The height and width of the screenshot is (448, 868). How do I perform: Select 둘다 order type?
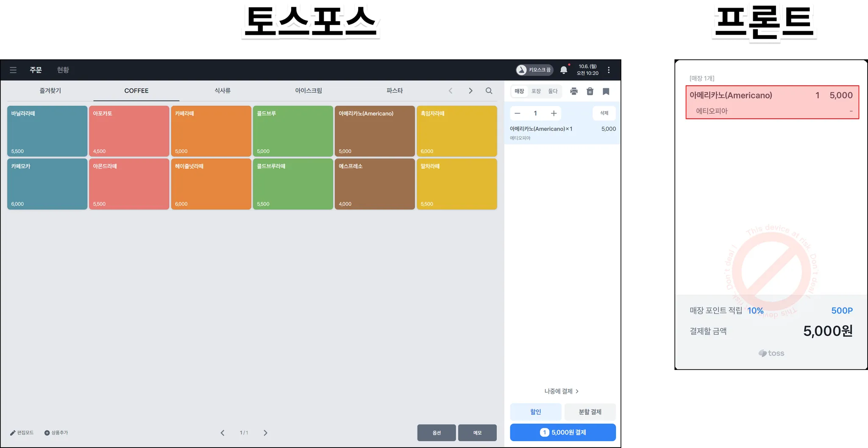tap(553, 91)
